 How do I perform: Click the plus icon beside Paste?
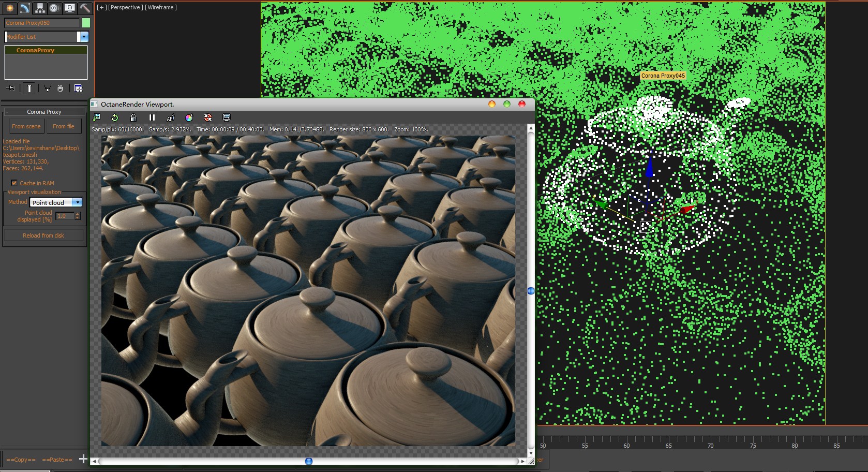pos(83,459)
